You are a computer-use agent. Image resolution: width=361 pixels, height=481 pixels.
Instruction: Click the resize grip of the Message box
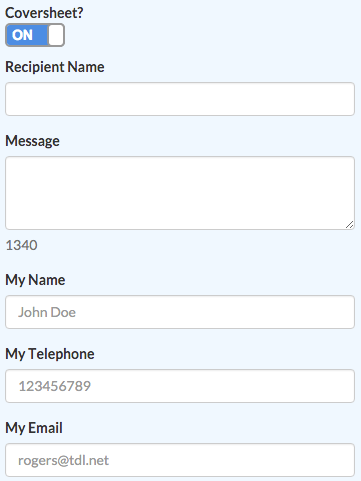pos(349,225)
